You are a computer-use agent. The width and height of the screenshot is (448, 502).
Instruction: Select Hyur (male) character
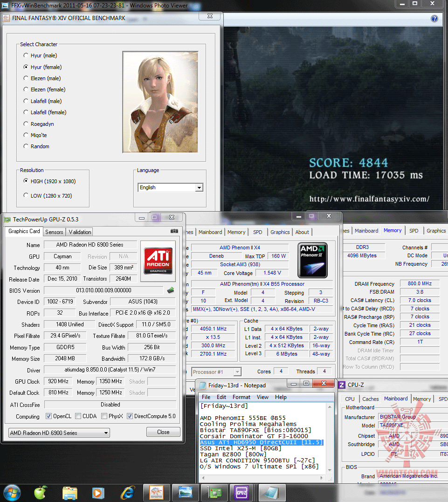pyautogui.click(x=41, y=55)
